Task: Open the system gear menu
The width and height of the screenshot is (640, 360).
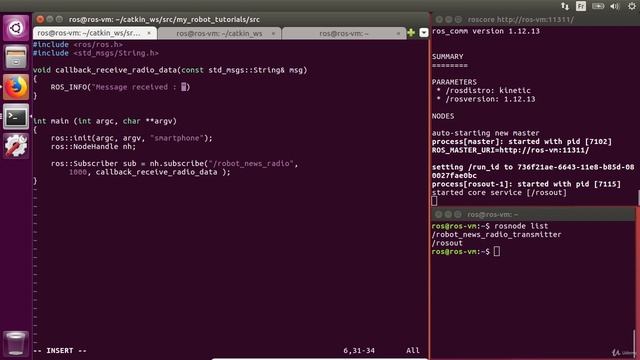Action: [632, 6]
